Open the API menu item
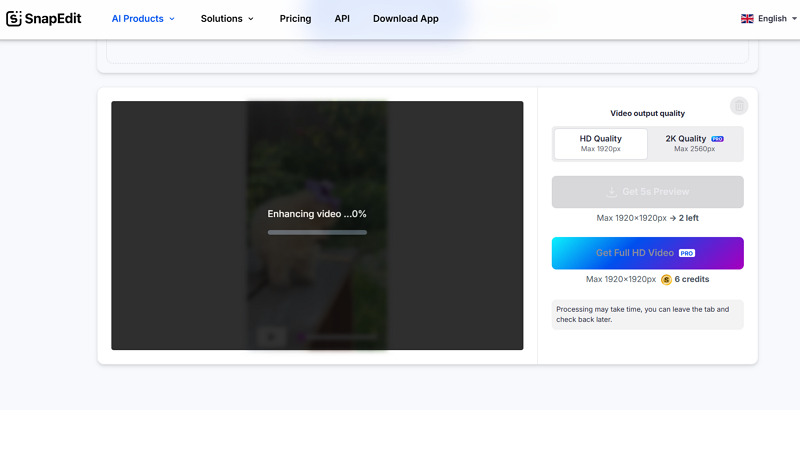 [342, 19]
